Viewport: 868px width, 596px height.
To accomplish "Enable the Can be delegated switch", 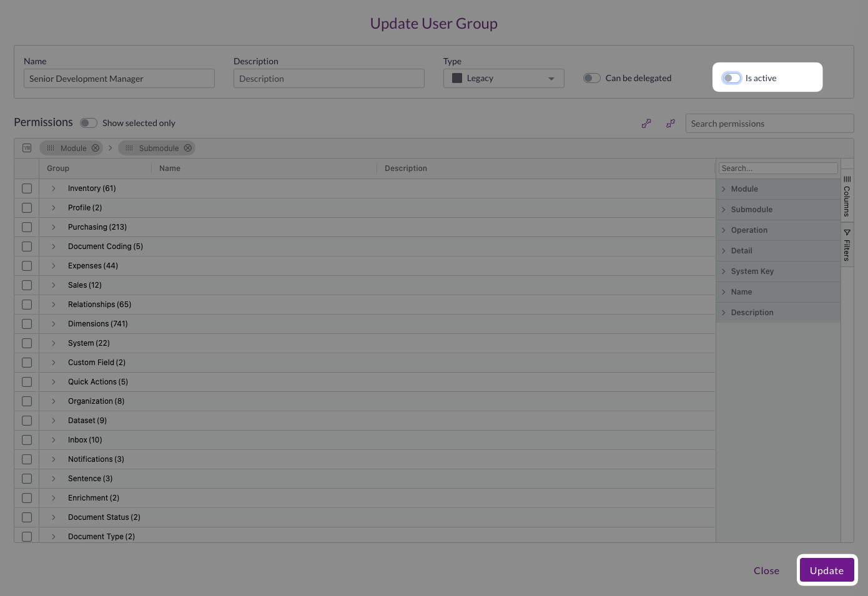I will [592, 78].
